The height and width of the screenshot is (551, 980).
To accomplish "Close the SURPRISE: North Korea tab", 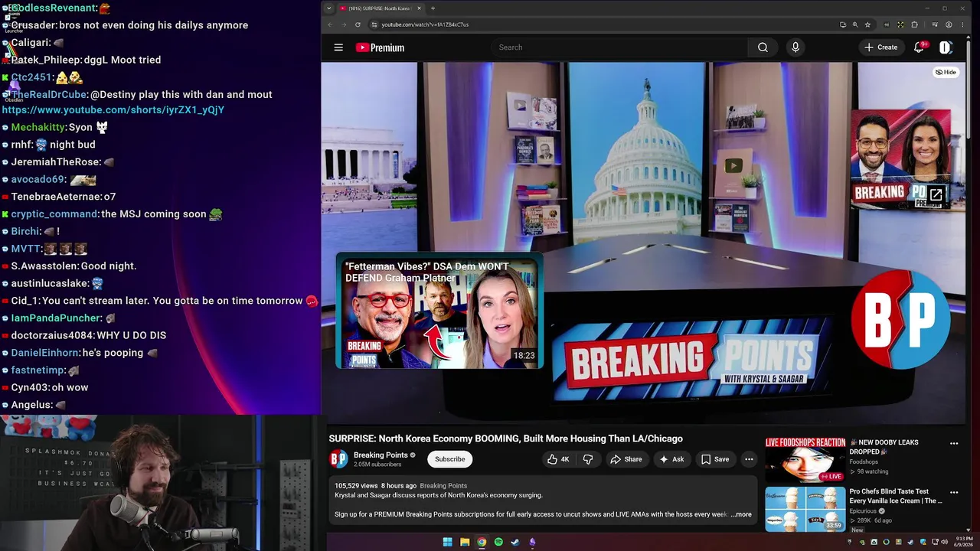I will [419, 8].
